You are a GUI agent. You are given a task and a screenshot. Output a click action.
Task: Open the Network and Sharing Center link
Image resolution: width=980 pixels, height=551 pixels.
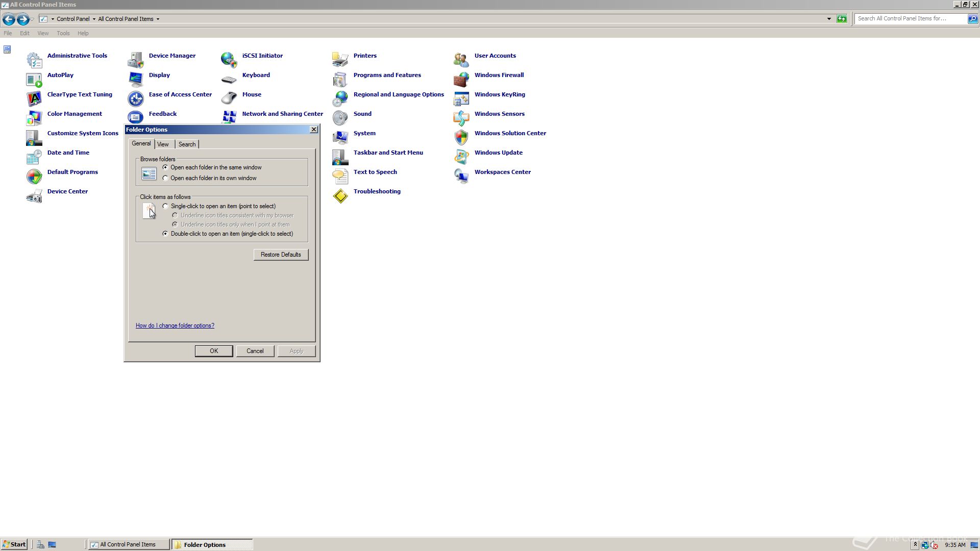click(282, 114)
